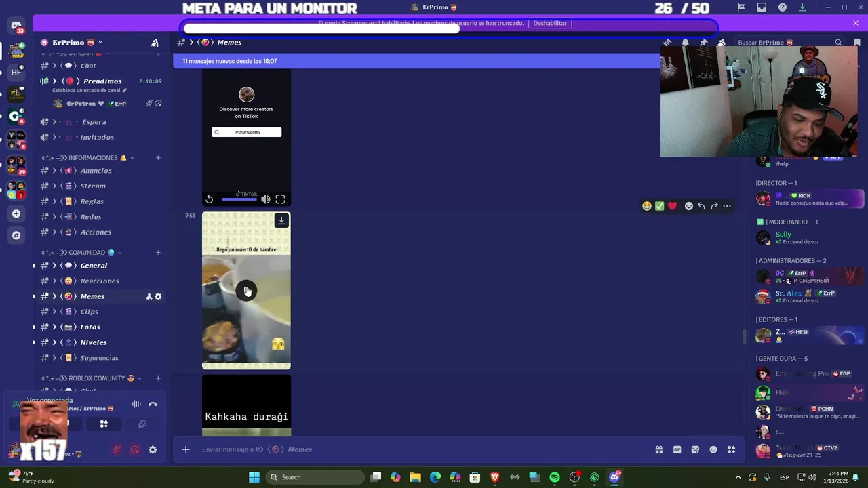Add channel to INFORMACIONES category plus
Viewport: 868px width, 488px height.
158,158
